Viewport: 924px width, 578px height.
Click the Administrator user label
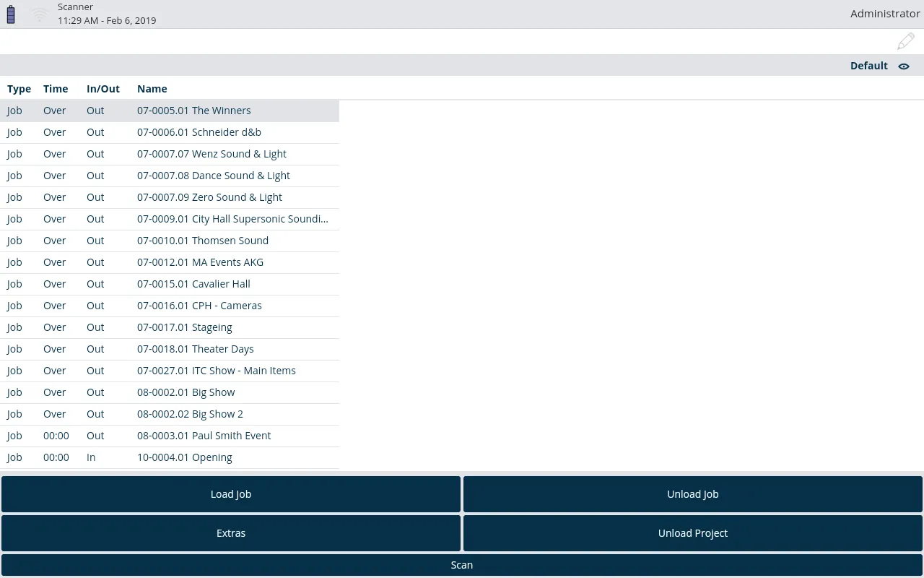885,14
